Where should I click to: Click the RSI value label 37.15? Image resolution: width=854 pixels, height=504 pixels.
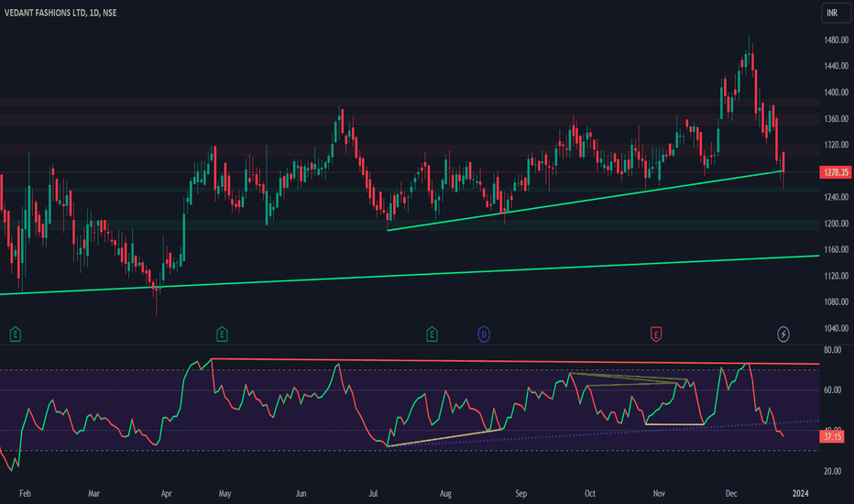pos(832,436)
